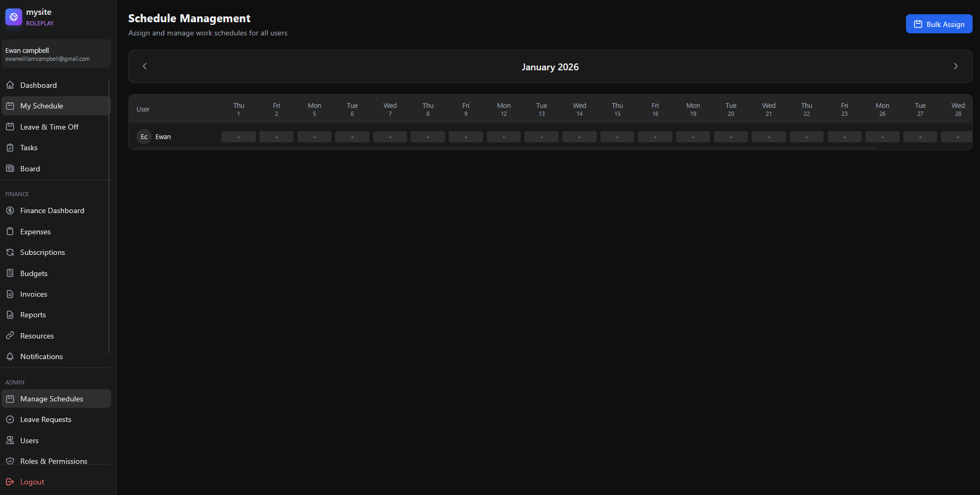Click the Dashboard home icon
Screen dimensions: 980x495
10,85
